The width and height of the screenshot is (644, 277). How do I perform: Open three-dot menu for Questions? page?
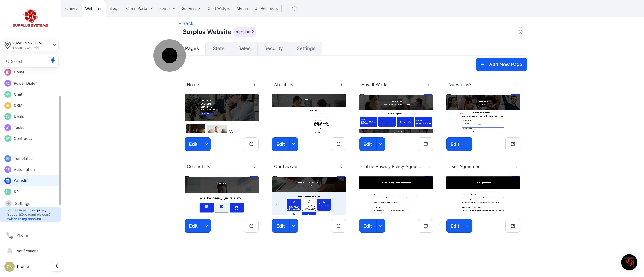[516, 84]
